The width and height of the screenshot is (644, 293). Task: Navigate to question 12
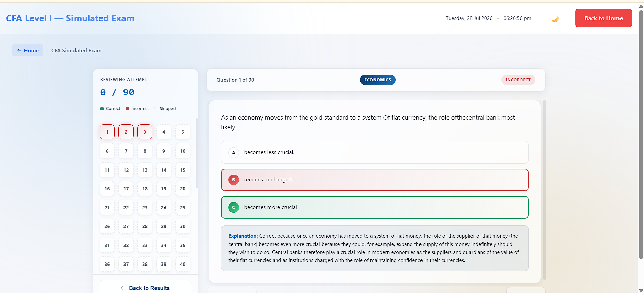(126, 170)
